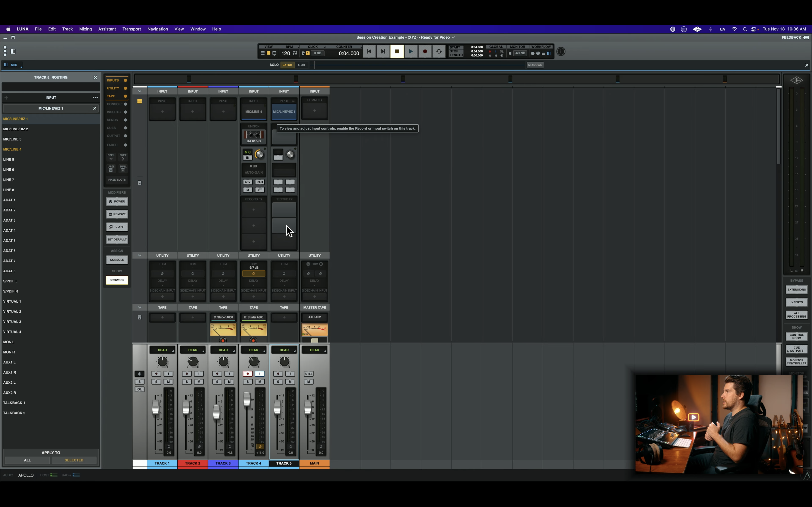Select LINE 5 in the input list
This screenshot has width=812, height=507.
pos(9,160)
